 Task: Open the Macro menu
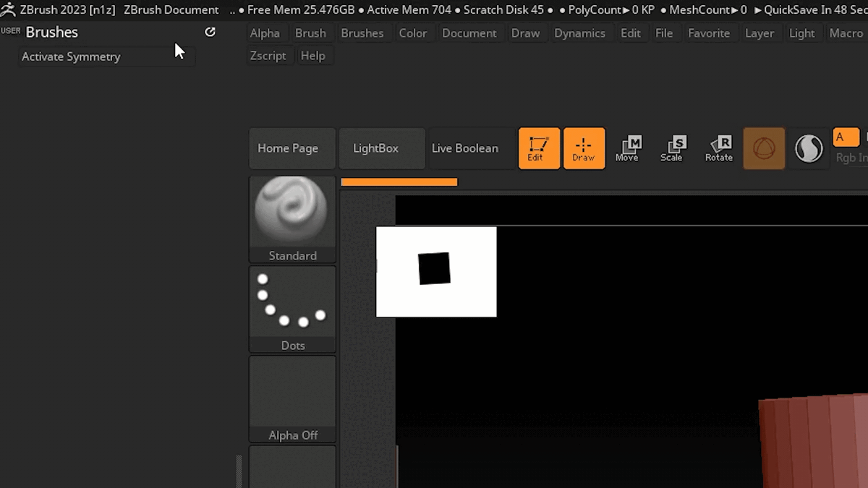point(846,33)
